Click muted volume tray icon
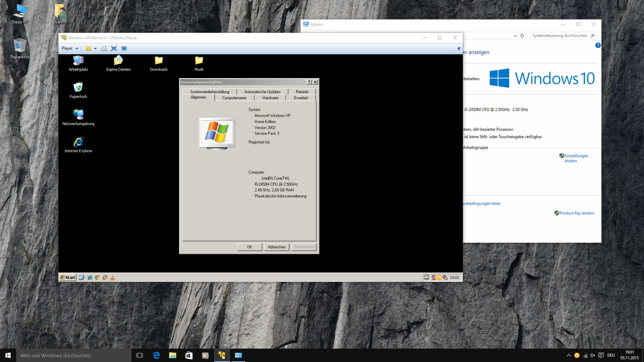Image resolution: width=644 pixels, height=362 pixels. 593,355
